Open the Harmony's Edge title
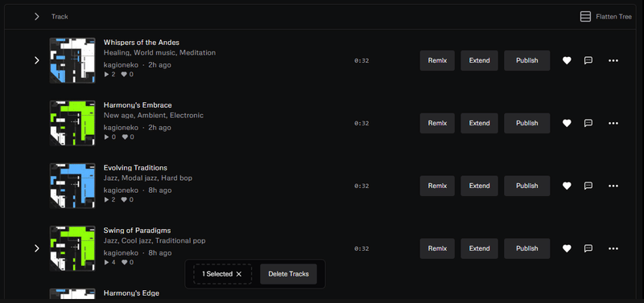This screenshot has width=644, height=303. (x=131, y=293)
